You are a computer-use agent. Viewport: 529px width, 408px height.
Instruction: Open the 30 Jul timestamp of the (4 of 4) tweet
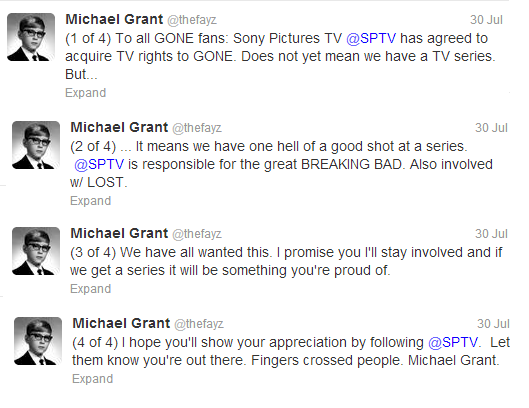point(493,323)
